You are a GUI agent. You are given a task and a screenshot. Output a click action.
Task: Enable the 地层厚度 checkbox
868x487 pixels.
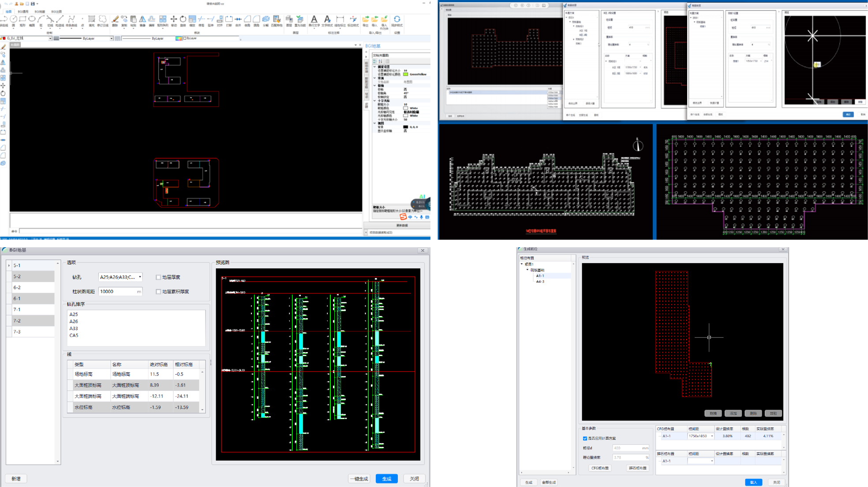tap(158, 277)
